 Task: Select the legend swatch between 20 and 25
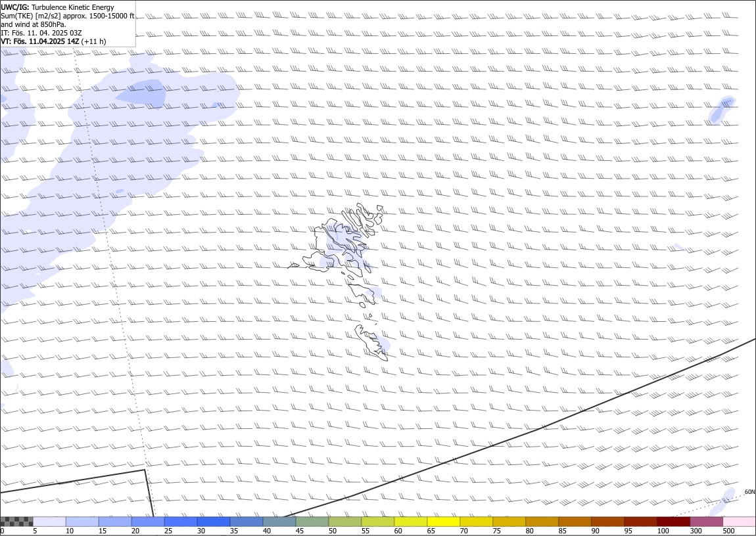pyautogui.click(x=148, y=522)
